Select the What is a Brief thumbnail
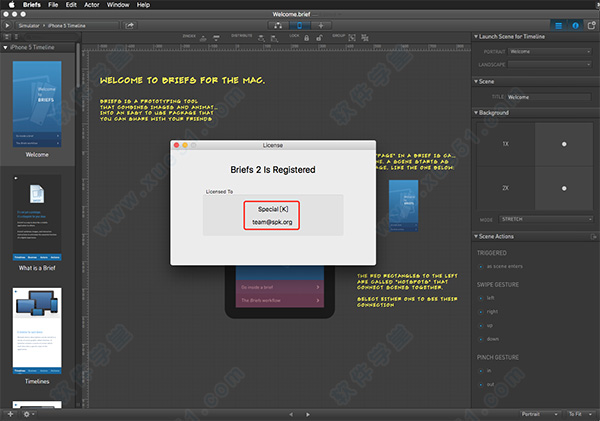Viewport: 600px width, 421px height. 37,218
